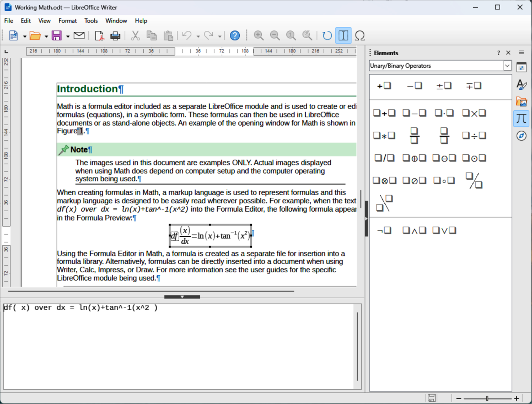Open the Symbols omega icon
The image size is (532, 404).
click(359, 36)
